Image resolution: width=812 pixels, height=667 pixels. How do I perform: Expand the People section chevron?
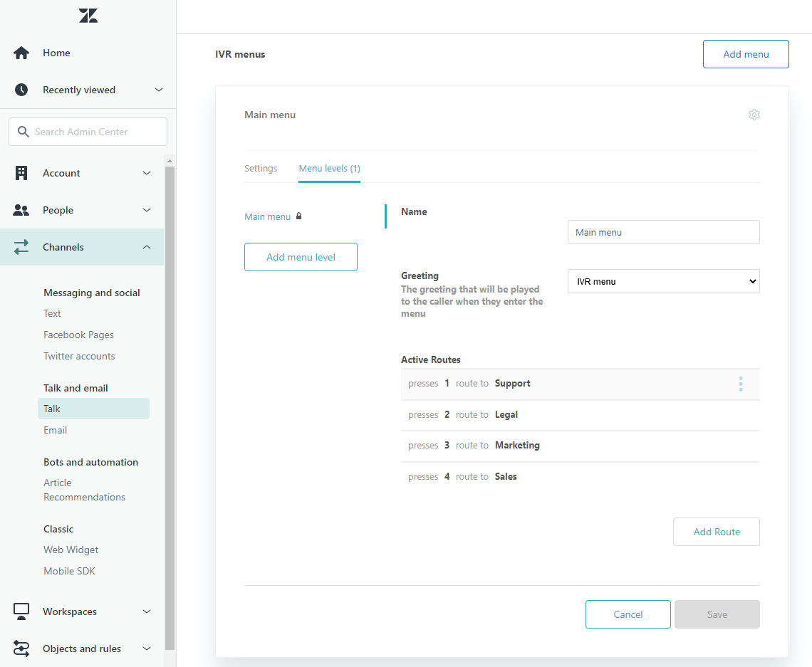tap(147, 210)
